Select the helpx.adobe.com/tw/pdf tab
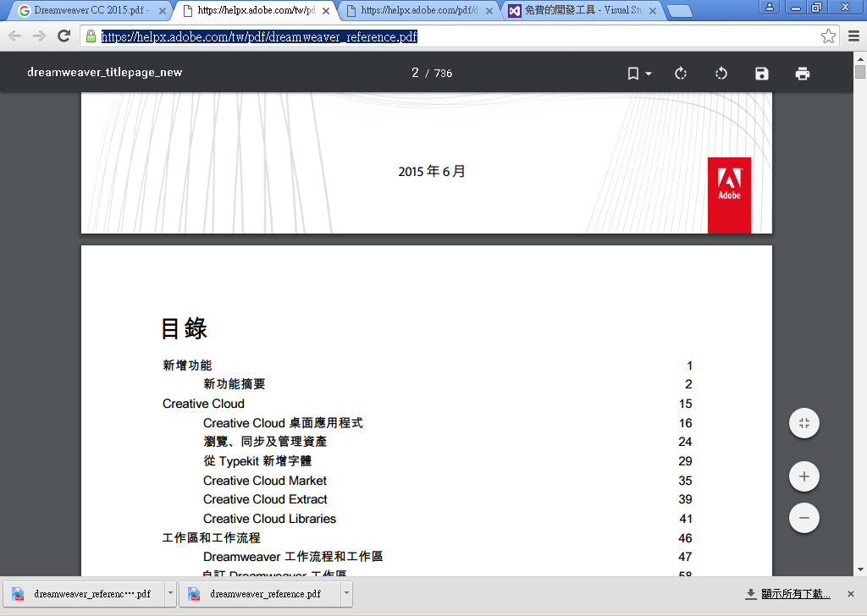This screenshot has width=867, height=616. 257,10
